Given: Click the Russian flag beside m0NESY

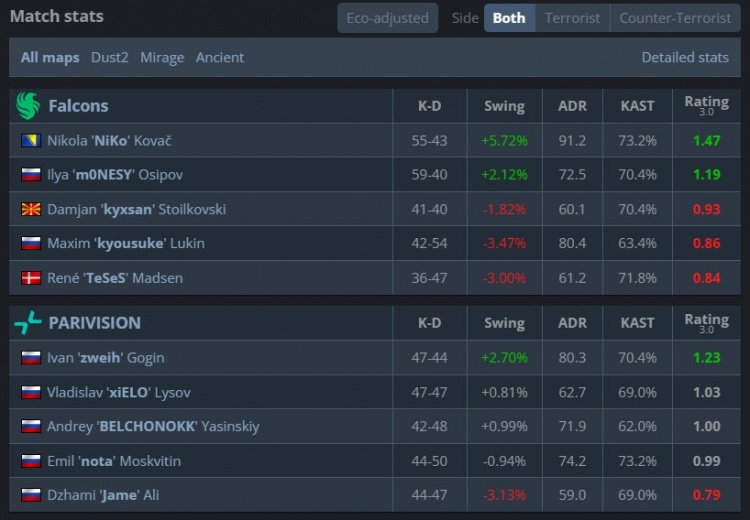Looking at the screenshot, I should 30,175.
